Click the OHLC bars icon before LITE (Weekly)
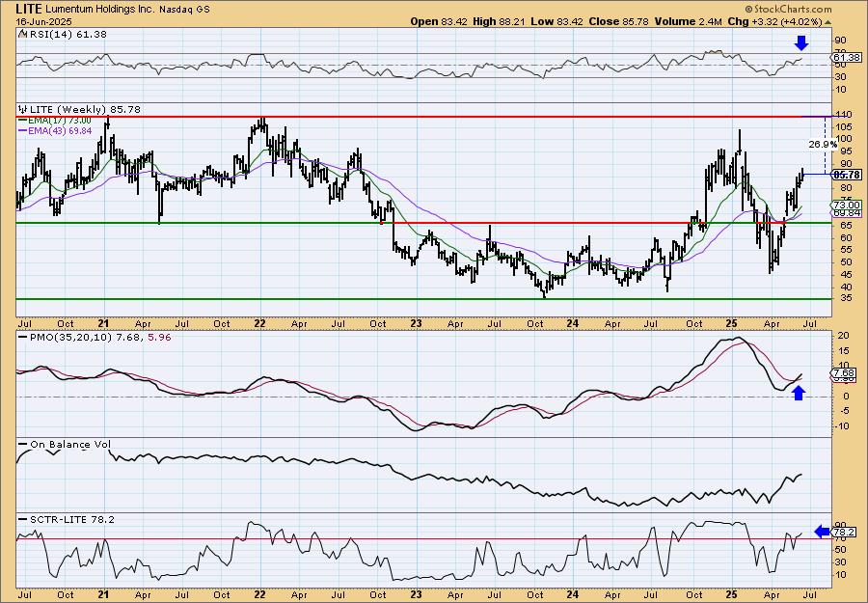 pos(22,109)
